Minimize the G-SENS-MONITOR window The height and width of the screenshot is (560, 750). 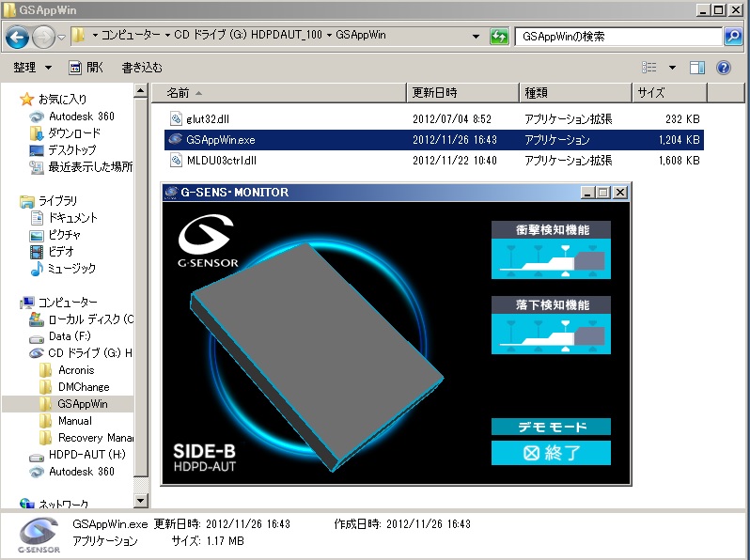click(x=587, y=193)
